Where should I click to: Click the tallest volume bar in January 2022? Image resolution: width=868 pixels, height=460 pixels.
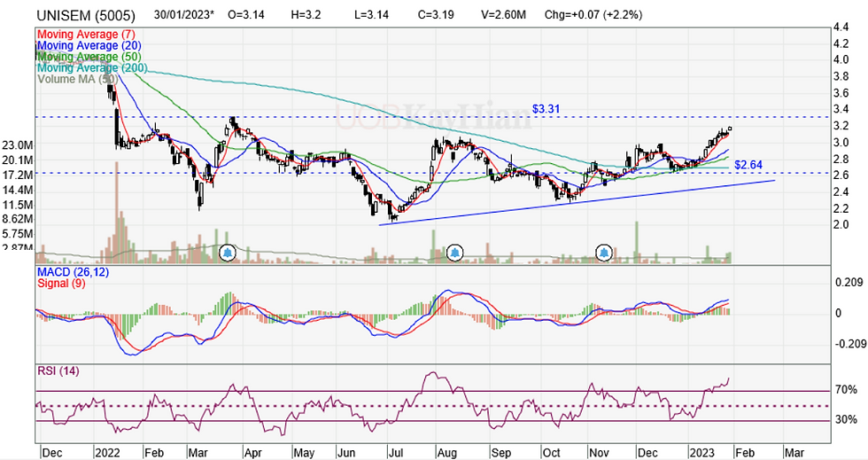coord(117,212)
